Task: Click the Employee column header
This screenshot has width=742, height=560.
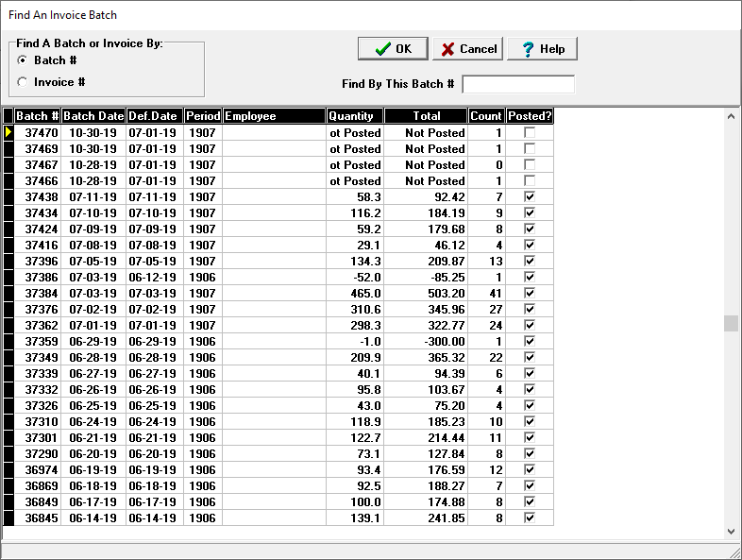Action: pyautogui.click(x=274, y=116)
